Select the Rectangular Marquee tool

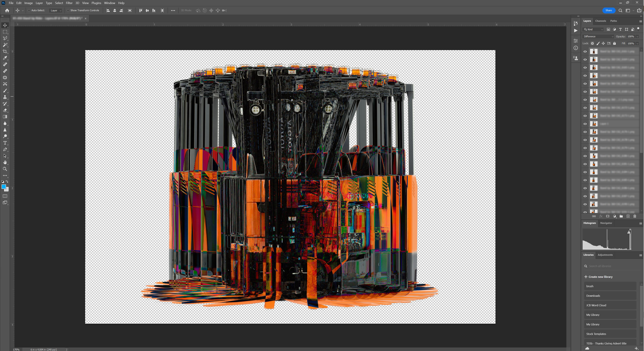coord(5,32)
